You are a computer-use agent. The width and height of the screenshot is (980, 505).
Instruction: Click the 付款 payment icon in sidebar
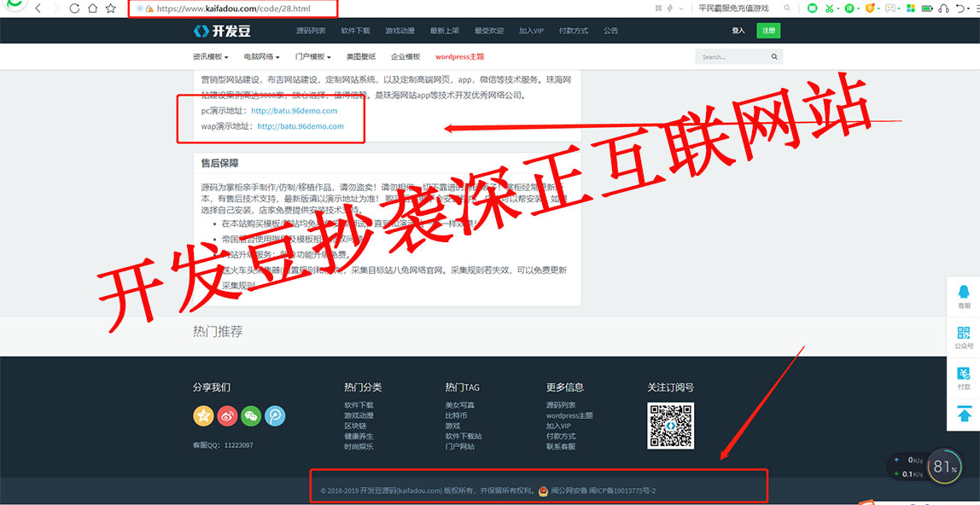click(963, 376)
